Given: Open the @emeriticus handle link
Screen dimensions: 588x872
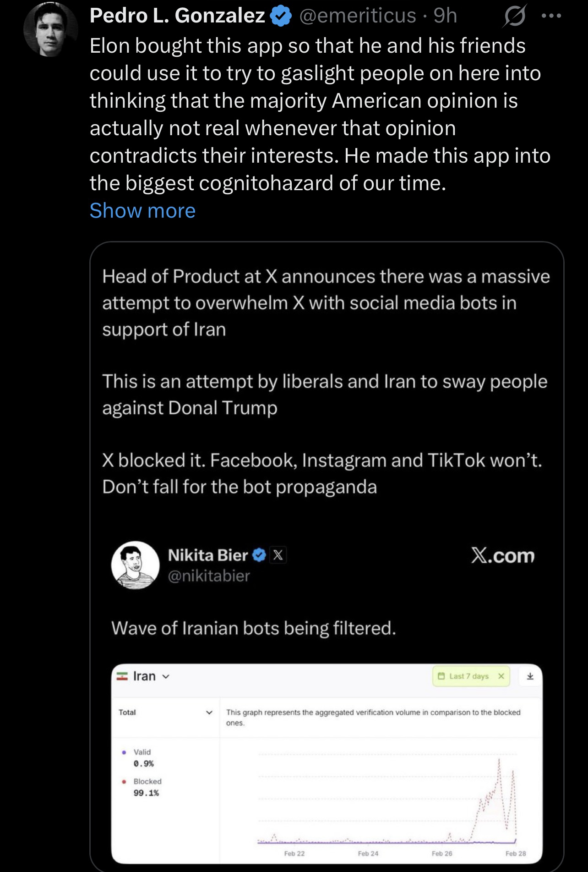Looking at the screenshot, I should tap(358, 16).
